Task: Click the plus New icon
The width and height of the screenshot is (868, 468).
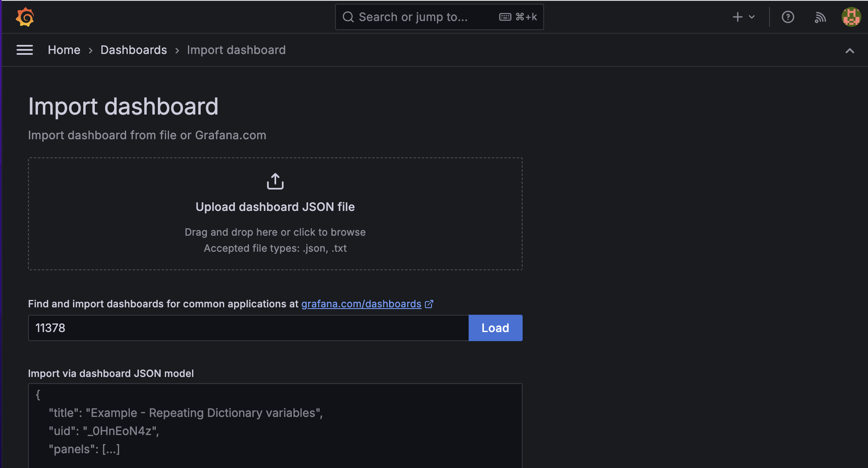Action: click(737, 17)
